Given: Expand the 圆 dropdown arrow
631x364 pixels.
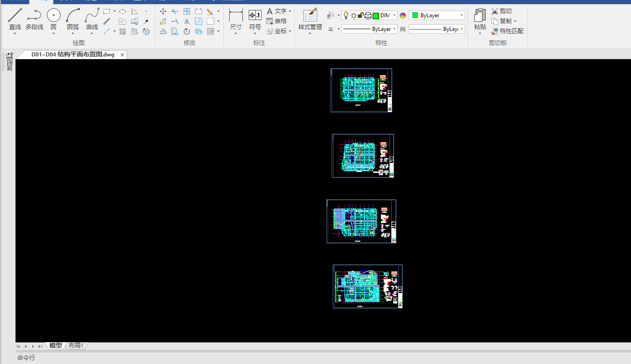Looking at the screenshot, I should 54,33.
